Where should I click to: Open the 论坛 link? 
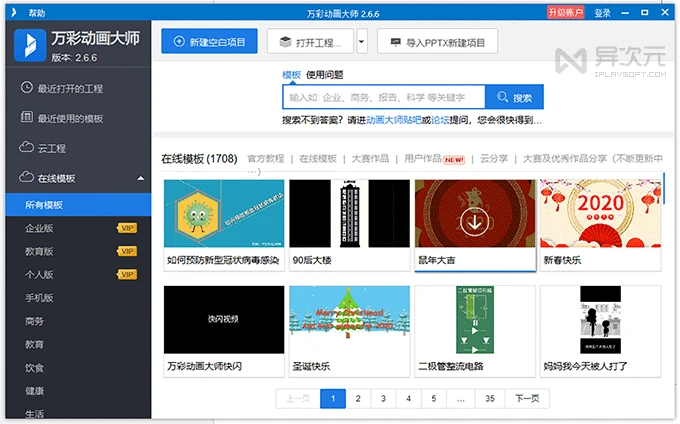pyautogui.click(x=440, y=120)
